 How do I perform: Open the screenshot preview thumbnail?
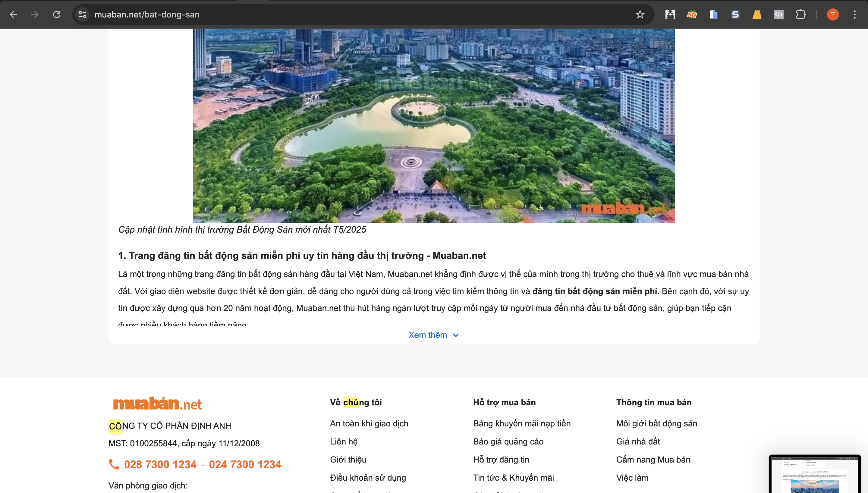pyautogui.click(x=815, y=474)
